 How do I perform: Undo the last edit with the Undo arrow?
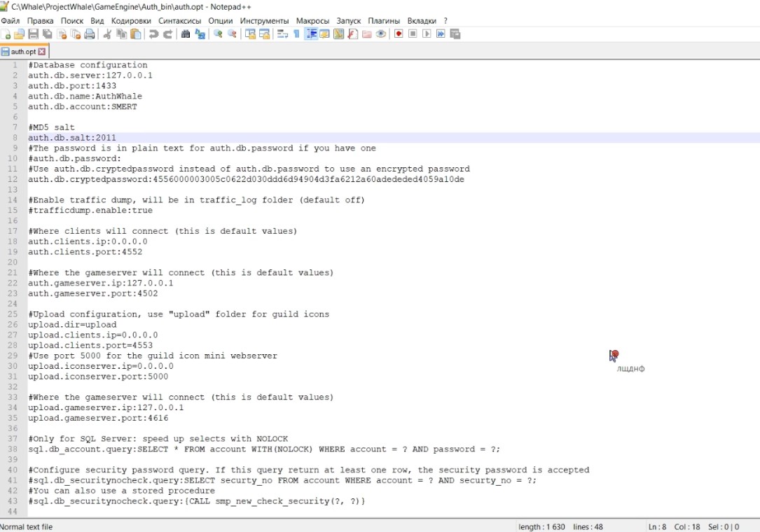coord(153,34)
